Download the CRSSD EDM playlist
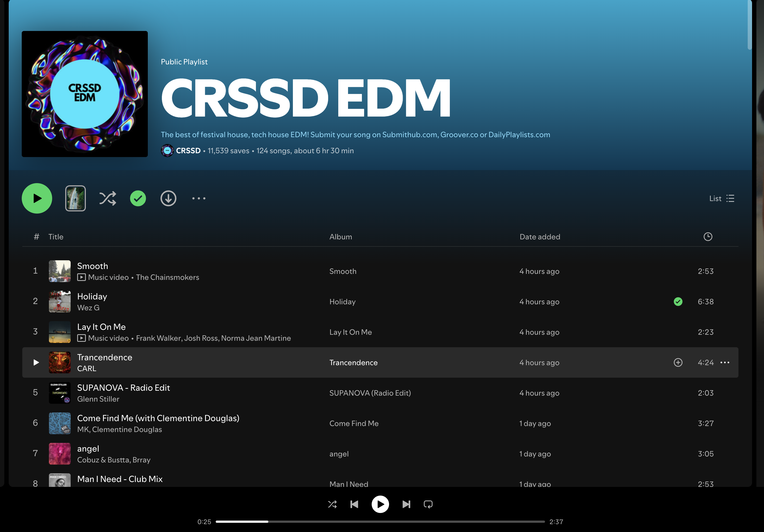The width and height of the screenshot is (764, 532). (168, 198)
